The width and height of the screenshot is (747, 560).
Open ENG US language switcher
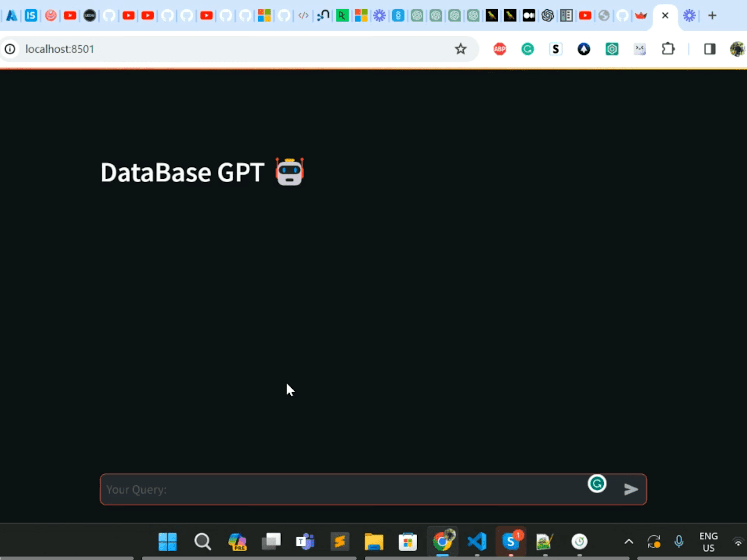[x=708, y=542]
